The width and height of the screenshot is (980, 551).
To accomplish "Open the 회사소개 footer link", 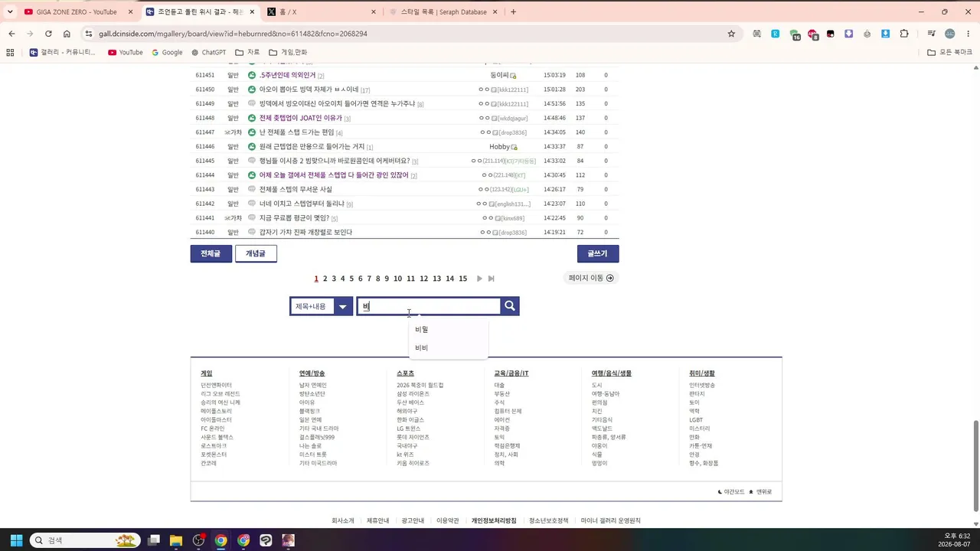I will coord(343,520).
